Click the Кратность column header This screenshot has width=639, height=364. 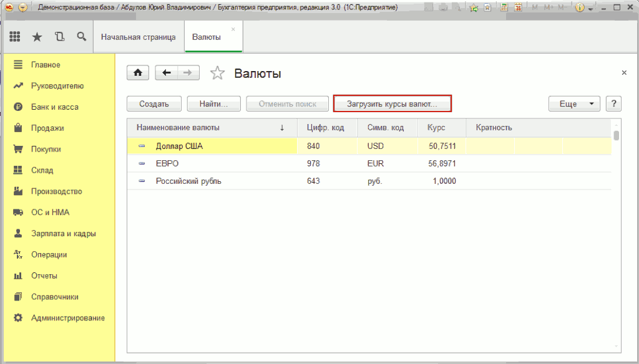538,127
